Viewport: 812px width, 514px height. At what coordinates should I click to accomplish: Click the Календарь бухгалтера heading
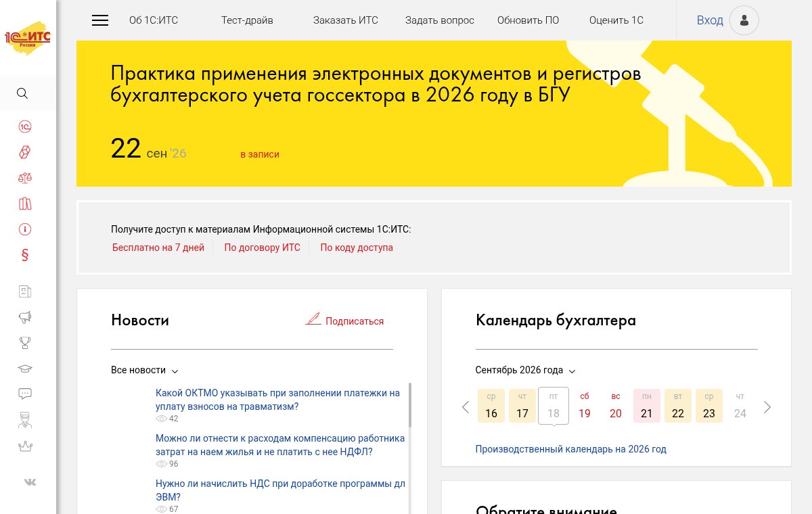tap(556, 321)
